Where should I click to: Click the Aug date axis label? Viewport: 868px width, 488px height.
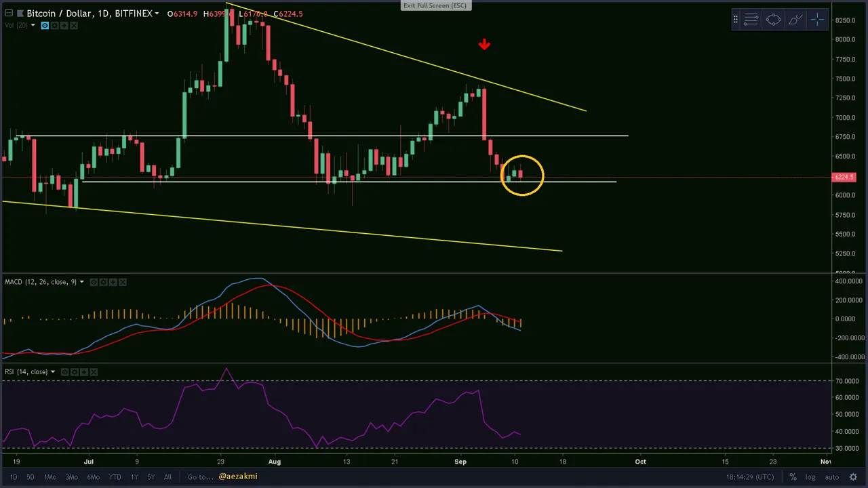tap(274, 462)
